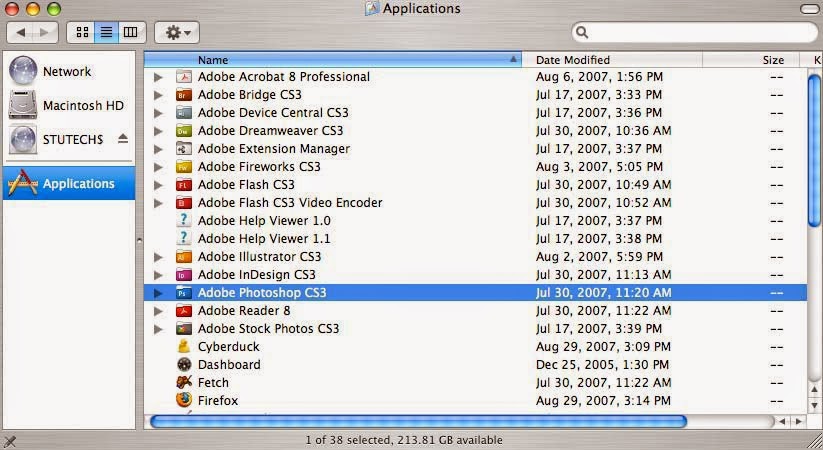Sort by Date Modified column header
Viewport: 823px width, 450px height.
(x=612, y=60)
